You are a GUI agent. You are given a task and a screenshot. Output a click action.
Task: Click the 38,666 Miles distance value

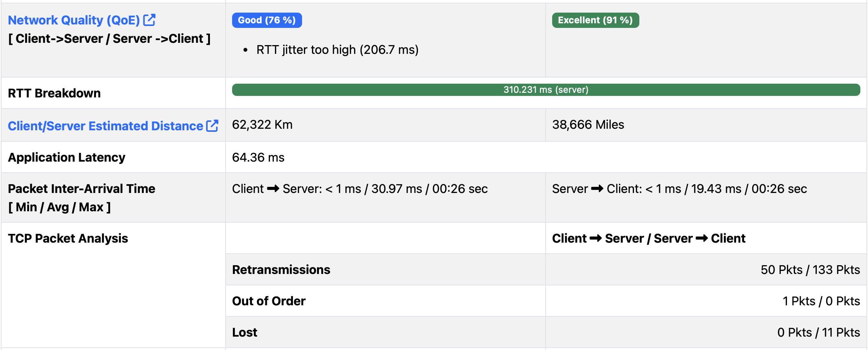(588, 125)
